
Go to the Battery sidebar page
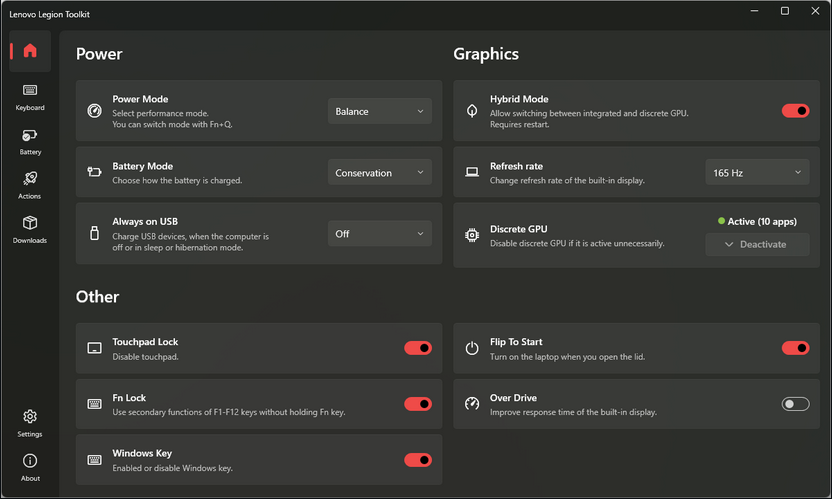[30, 142]
